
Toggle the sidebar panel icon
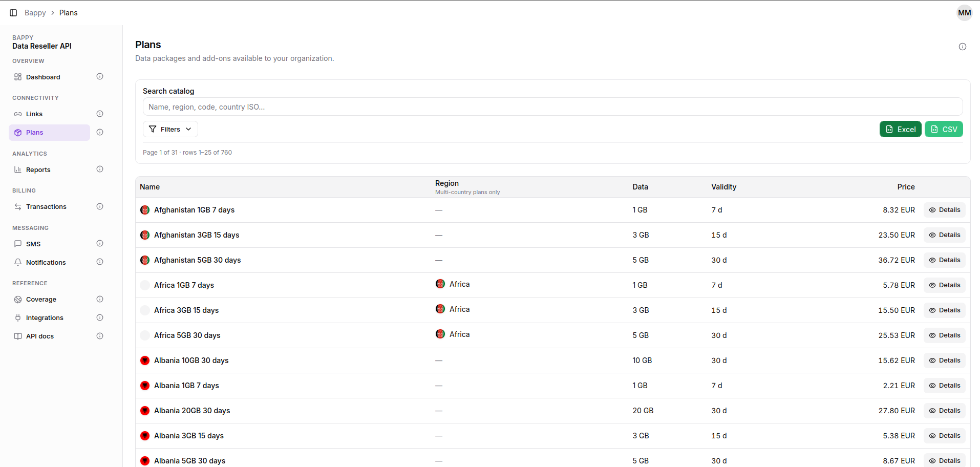(x=13, y=13)
